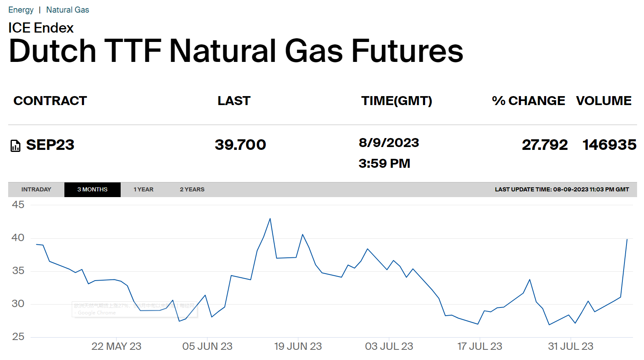Click the LAST column header

click(234, 101)
